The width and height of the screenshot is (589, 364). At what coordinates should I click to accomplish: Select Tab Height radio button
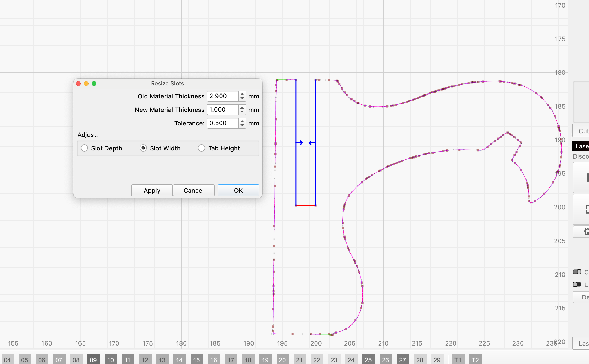202,148
